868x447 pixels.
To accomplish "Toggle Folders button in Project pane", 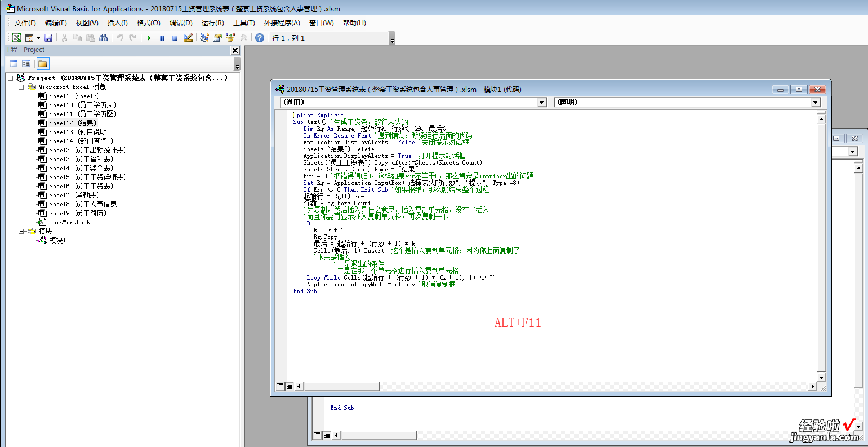I will pos(43,64).
